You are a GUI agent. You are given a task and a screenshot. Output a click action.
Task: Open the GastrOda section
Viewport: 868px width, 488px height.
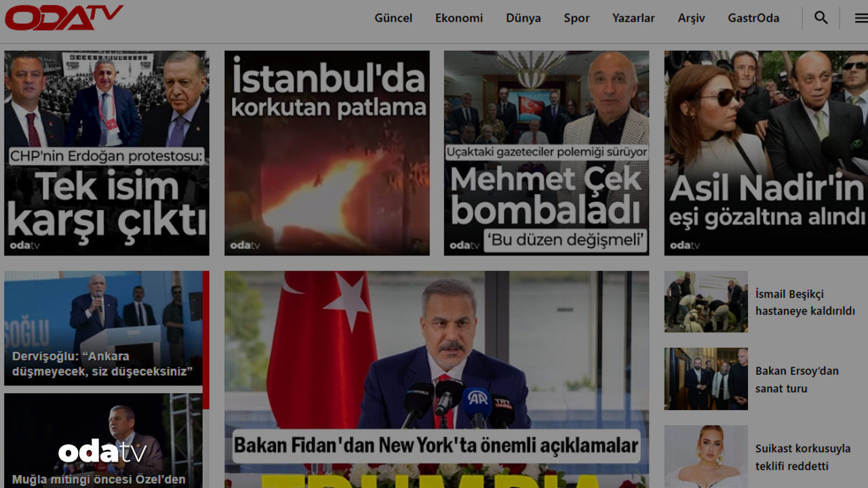(753, 18)
